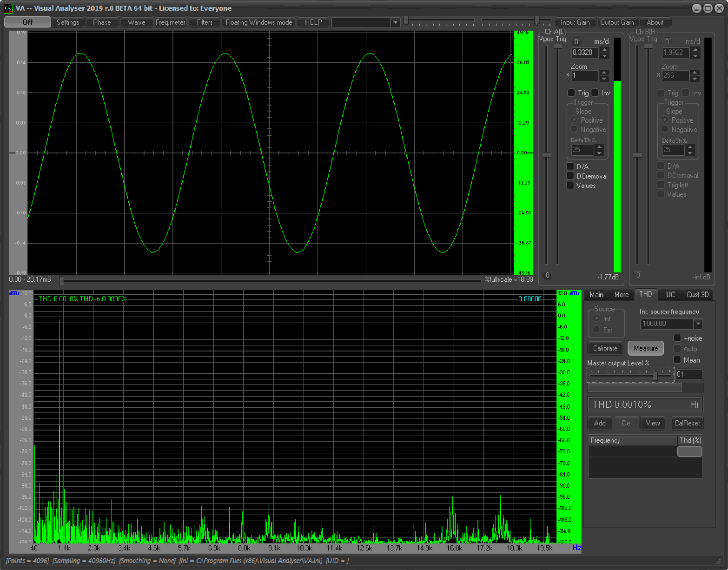This screenshot has width=728, height=570.
Task: Switch to the UC tab
Action: (670, 295)
